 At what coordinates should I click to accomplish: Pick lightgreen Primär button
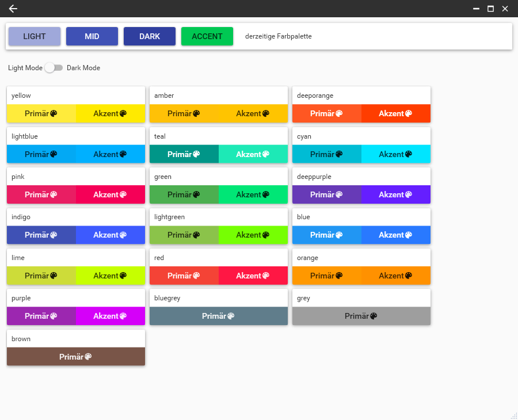(184, 235)
